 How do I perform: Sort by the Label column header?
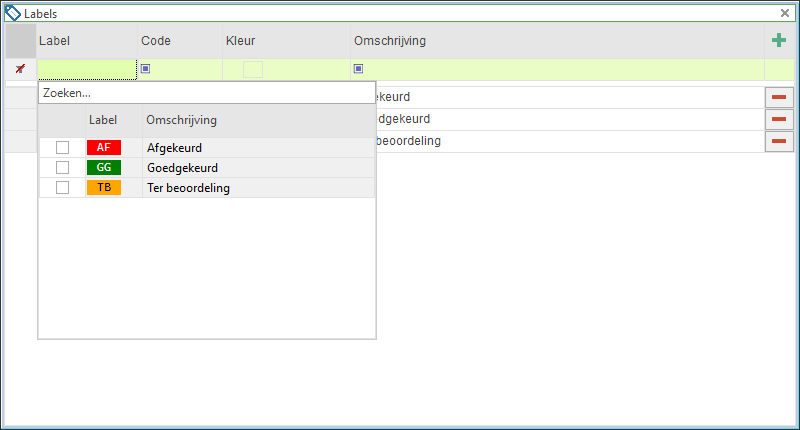[87, 41]
